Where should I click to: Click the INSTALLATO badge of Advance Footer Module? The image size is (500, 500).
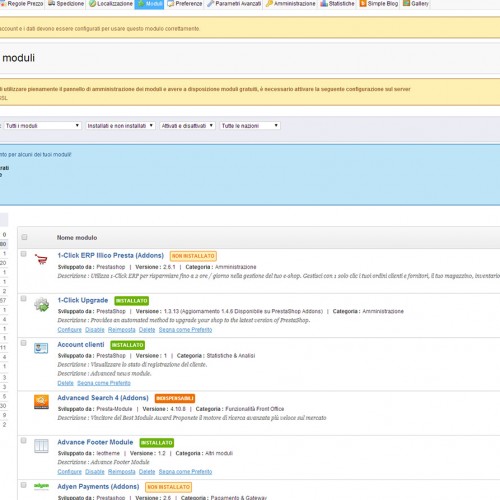pyautogui.click(x=157, y=443)
